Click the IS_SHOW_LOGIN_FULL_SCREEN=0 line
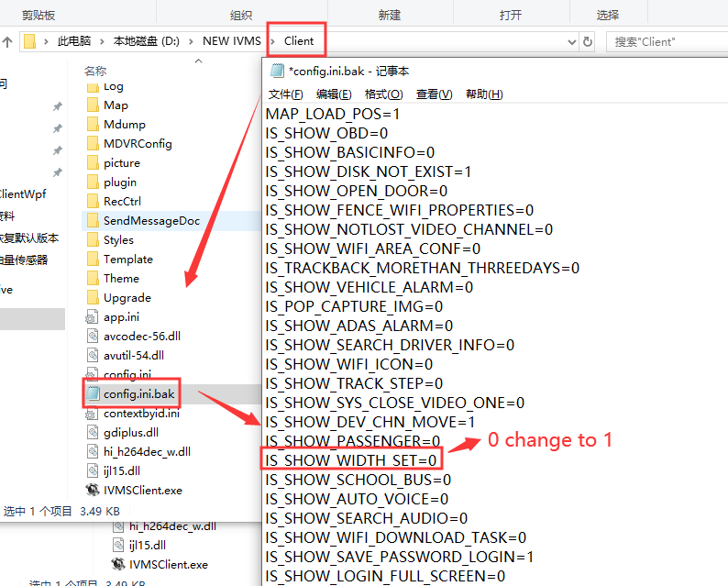The height and width of the screenshot is (586, 728). point(385,576)
